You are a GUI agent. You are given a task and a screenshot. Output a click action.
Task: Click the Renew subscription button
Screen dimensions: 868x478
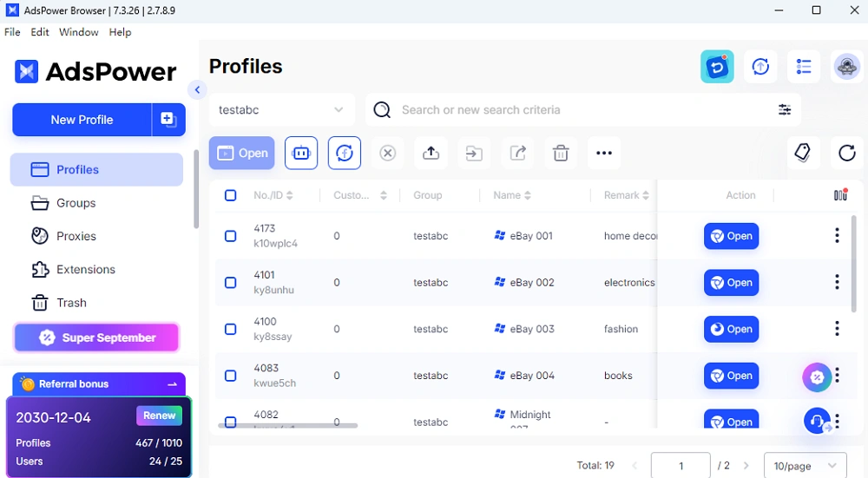[159, 416]
